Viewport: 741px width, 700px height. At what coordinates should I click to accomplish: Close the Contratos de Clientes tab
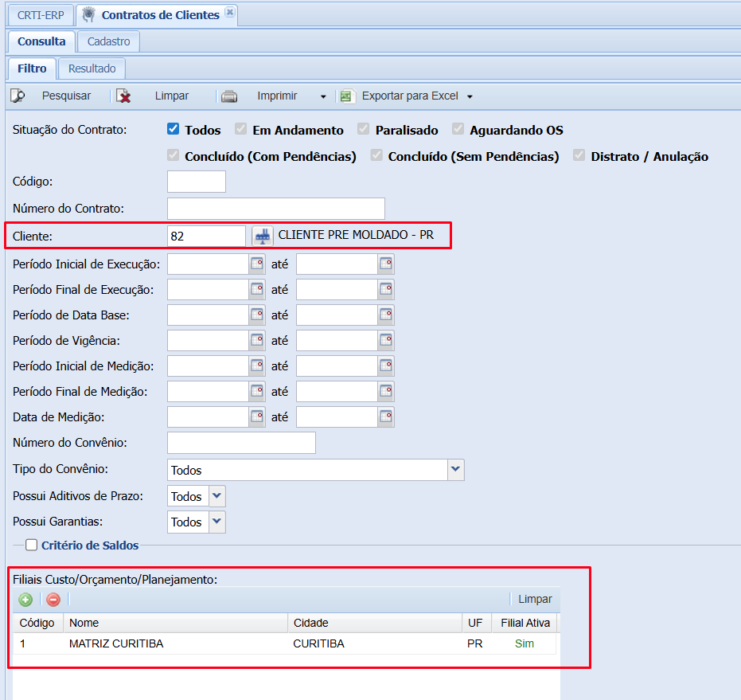(230, 12)
